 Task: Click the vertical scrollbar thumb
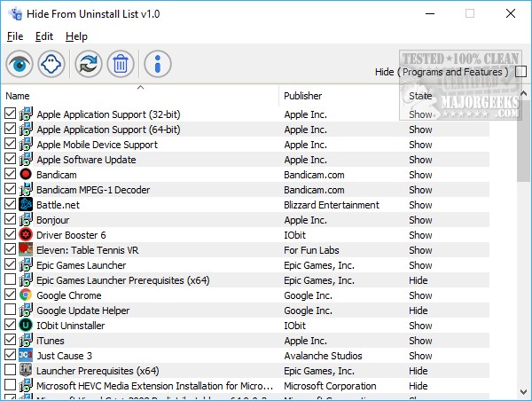point(523,141)
